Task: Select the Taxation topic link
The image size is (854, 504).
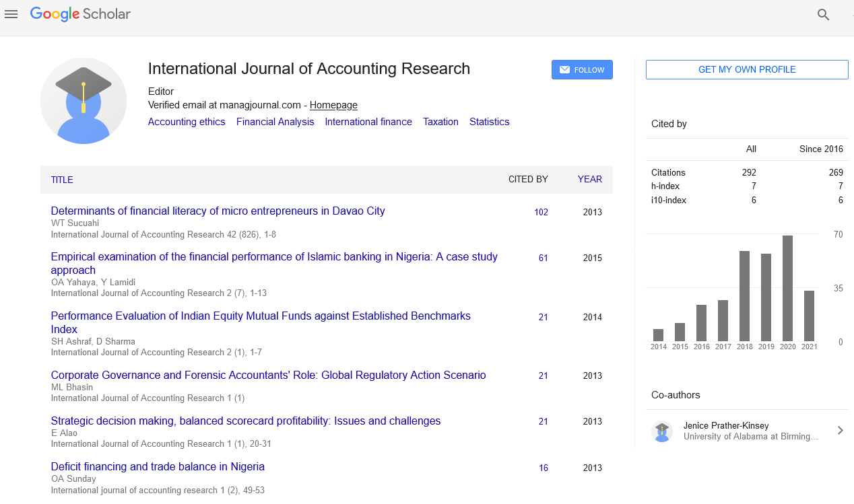Action: point(440,122)
